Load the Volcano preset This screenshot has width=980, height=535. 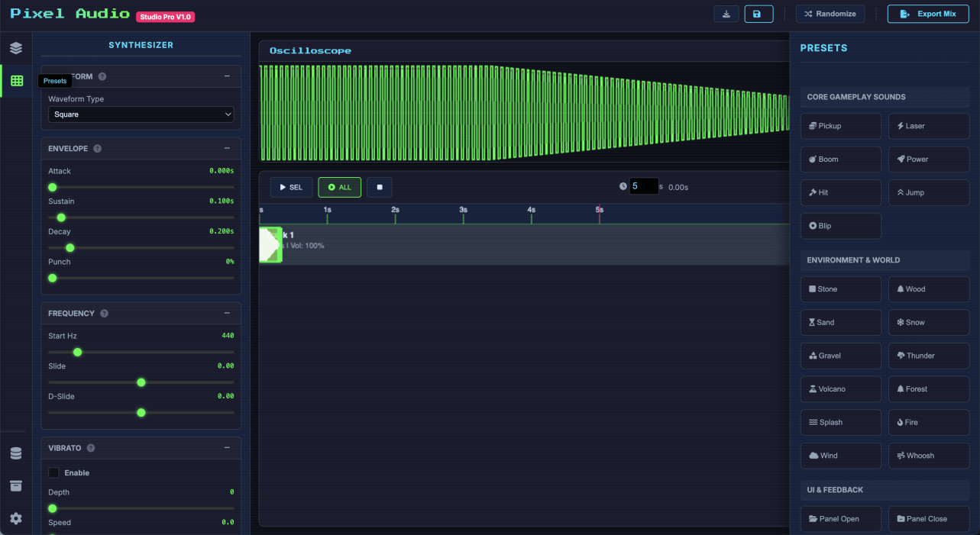(840, 389)
